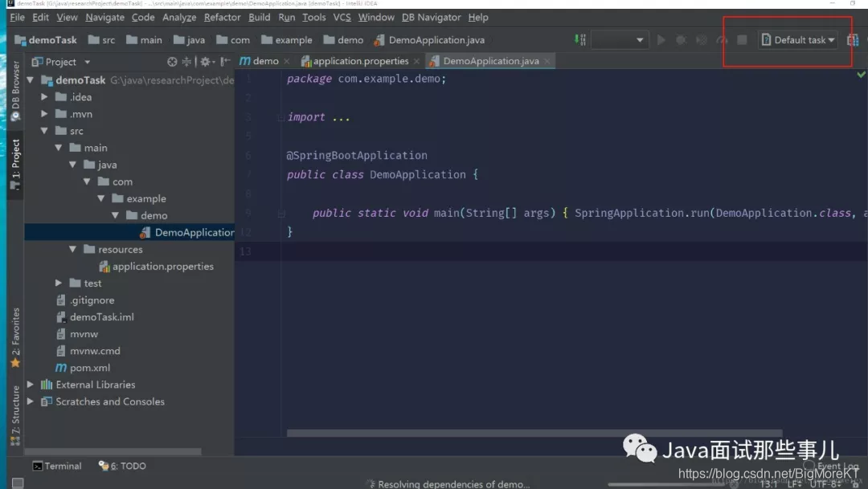Click the green Run button

click(x=661, y=40)
